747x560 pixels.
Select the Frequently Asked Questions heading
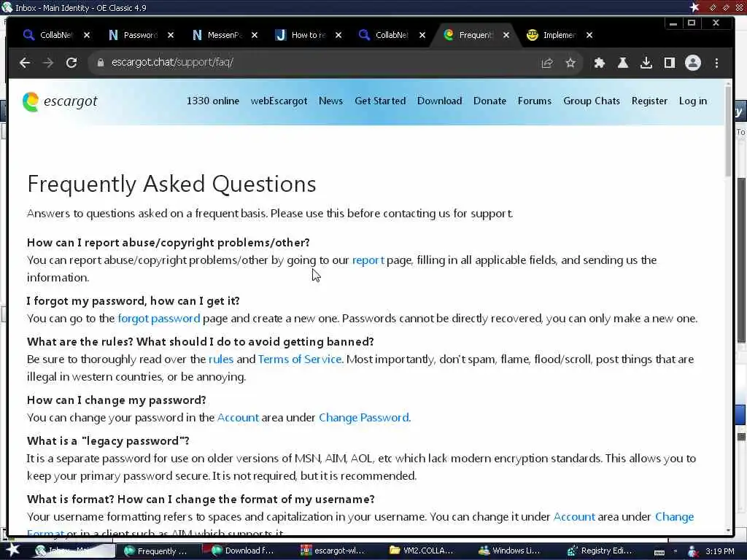[x=171, y=184]
